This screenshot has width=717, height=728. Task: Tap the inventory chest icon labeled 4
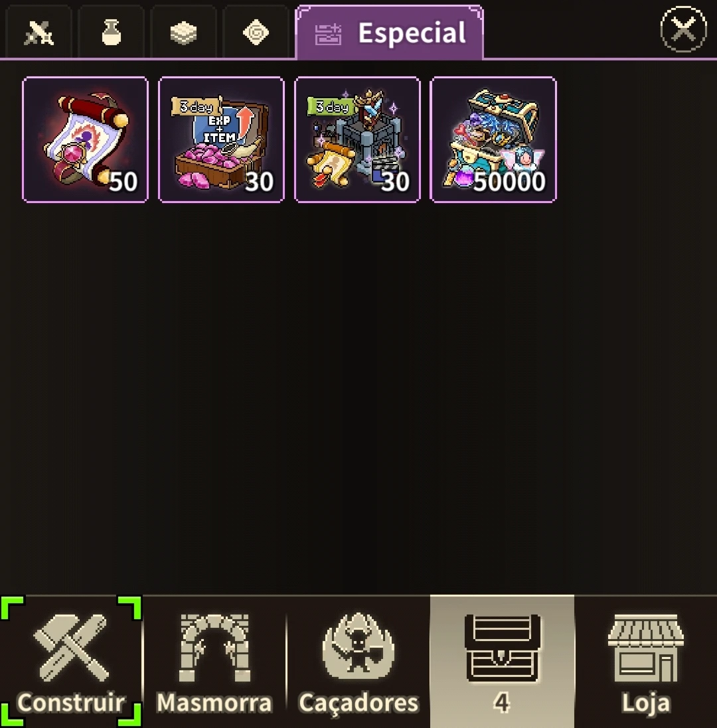coord(502,661)
